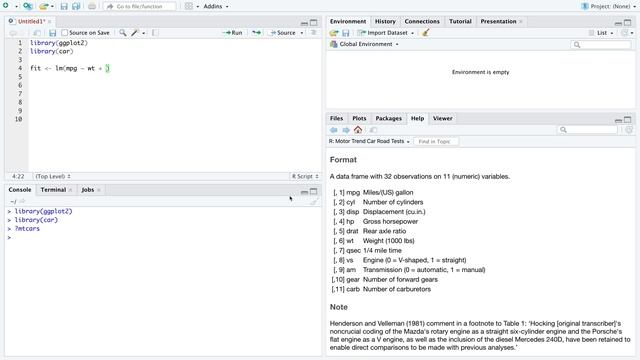Image resolution: width=640 pixels, height=360 pixels.
Task: Click the ?mtcars line in console
Action: click(x=27, y=229)
